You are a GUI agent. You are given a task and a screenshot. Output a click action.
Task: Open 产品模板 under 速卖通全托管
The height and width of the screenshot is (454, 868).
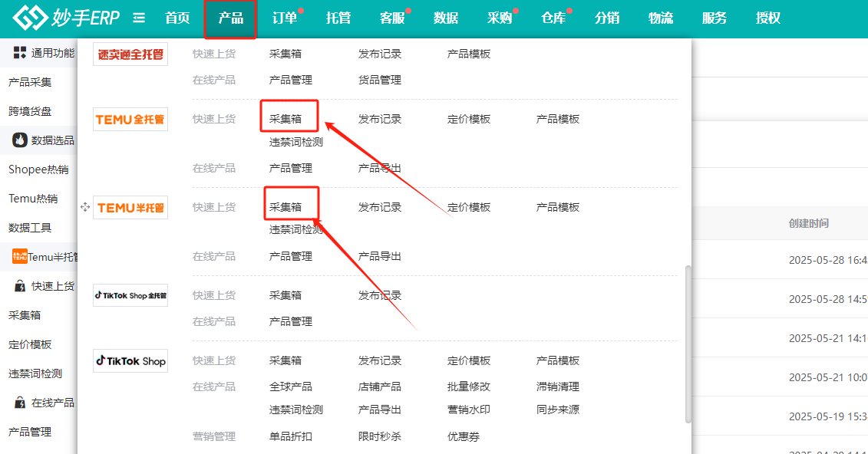click(x=469, y=54)
